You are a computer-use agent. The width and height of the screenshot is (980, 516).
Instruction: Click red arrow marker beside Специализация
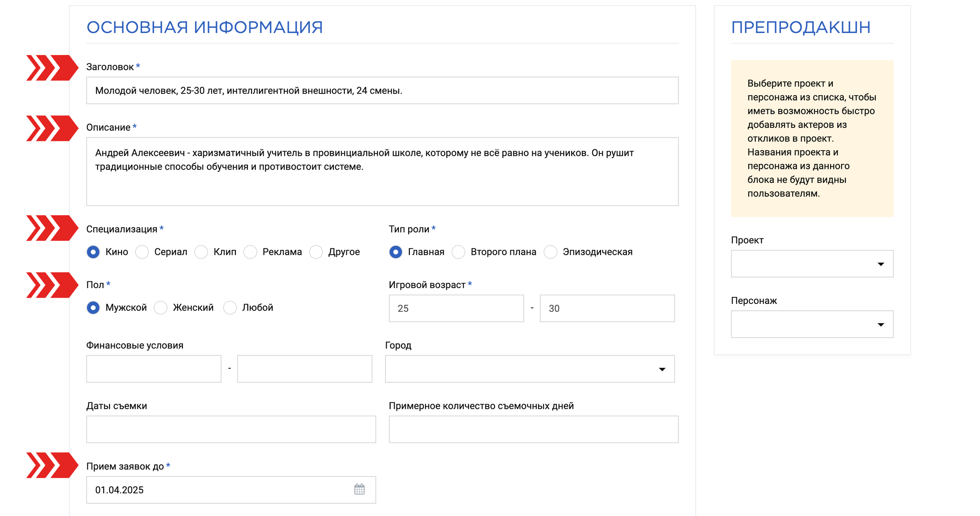click(52, 228)
